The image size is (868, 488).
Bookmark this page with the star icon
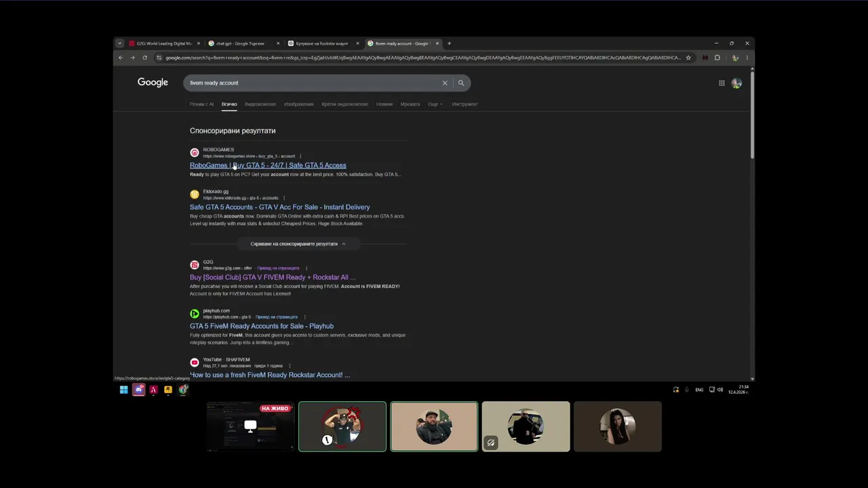pos(688,58)
